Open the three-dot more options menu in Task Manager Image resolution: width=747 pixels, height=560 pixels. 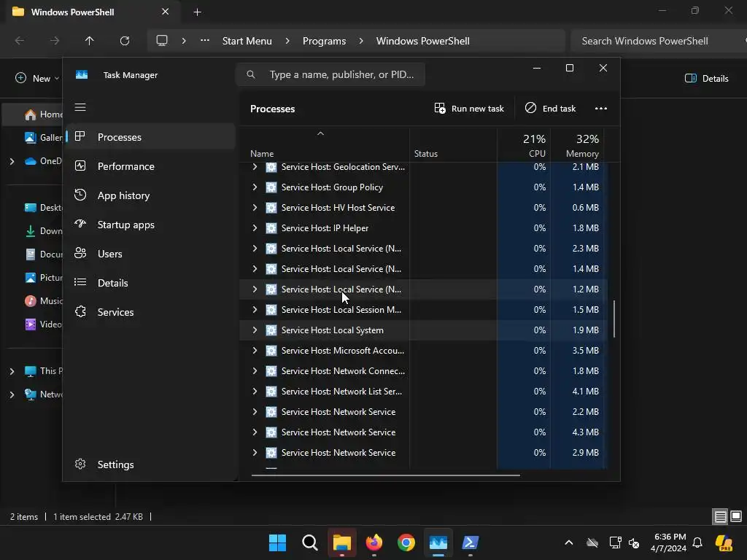click(x=601, y=109)
